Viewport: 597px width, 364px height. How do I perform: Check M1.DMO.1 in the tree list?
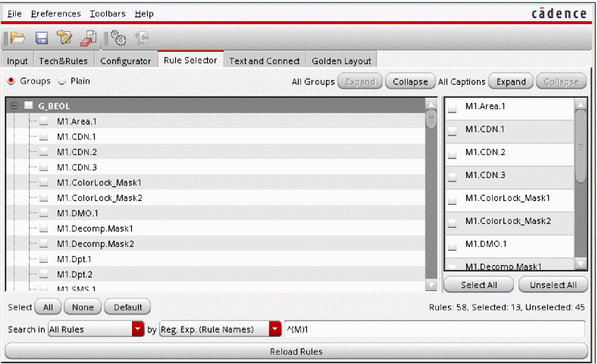[x=44, y=213]
